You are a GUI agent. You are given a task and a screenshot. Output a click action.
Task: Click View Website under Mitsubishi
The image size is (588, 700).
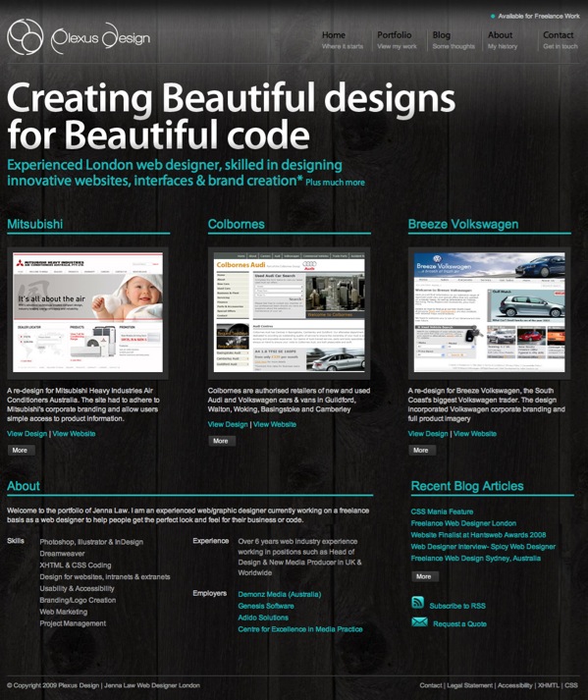(x=74, y=434)
